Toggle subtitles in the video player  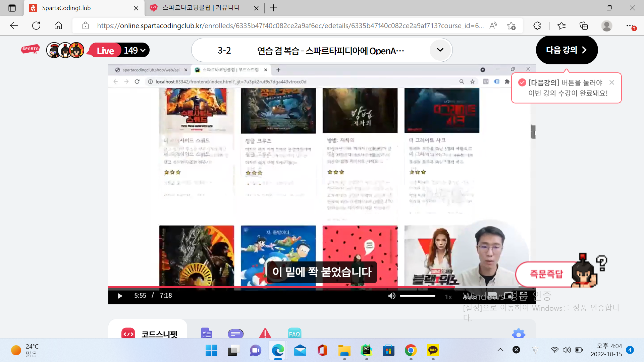[x=492, y=296]
